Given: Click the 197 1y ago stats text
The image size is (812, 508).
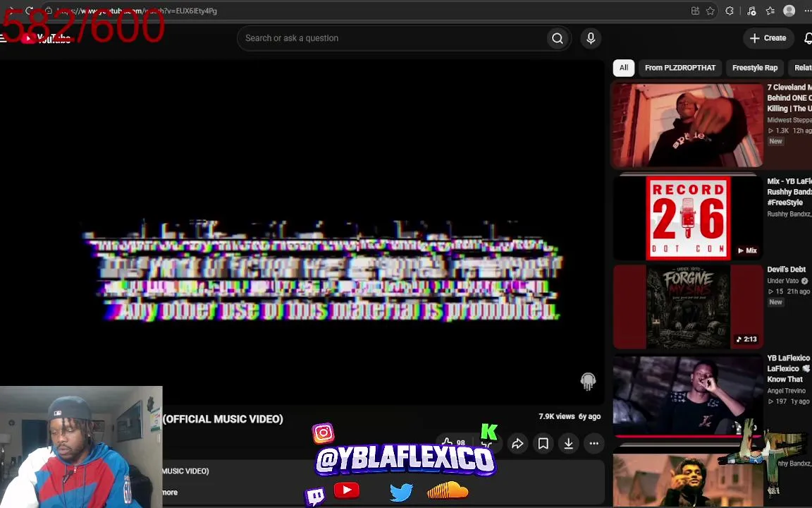Looking at the screenshot, I should click(x=789, y=401).
